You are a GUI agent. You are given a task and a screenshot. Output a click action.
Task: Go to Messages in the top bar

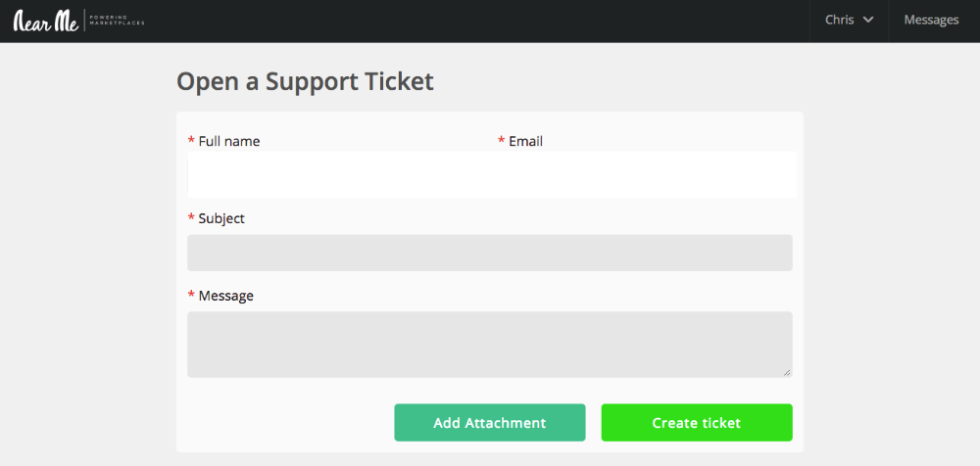coord(931,20)
